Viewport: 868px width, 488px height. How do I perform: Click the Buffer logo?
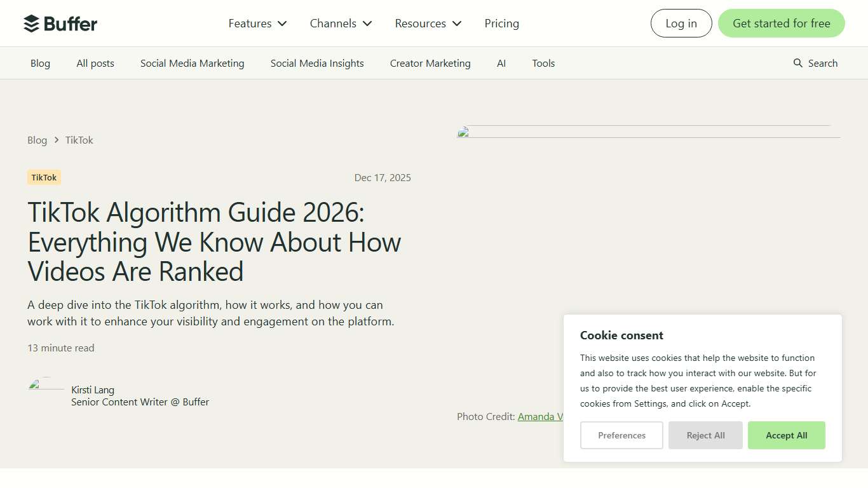click(60, 23)
